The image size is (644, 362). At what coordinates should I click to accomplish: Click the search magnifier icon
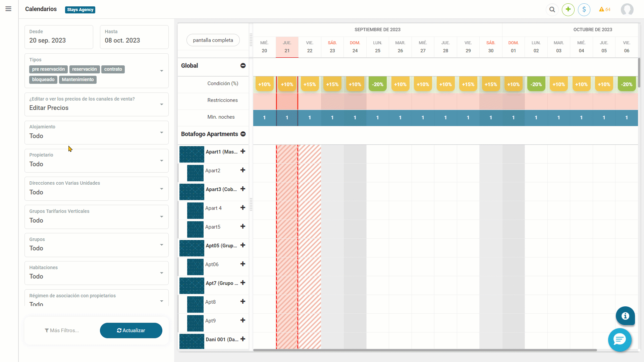(x=552, y=10)
